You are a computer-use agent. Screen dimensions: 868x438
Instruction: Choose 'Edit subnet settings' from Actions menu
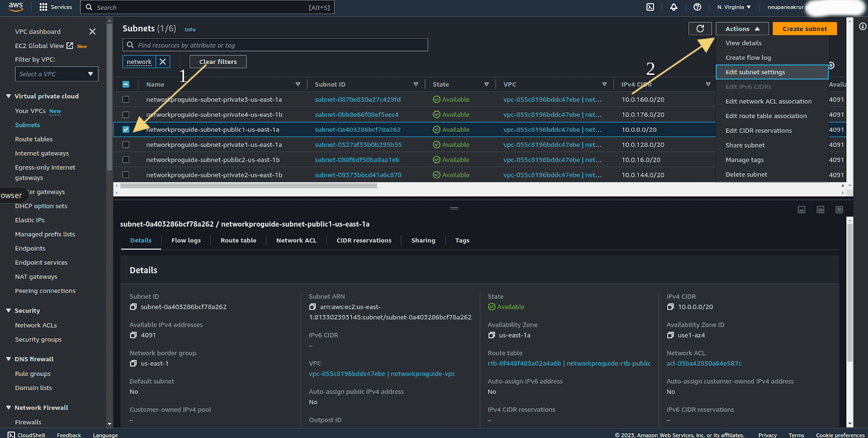[755, 72]
